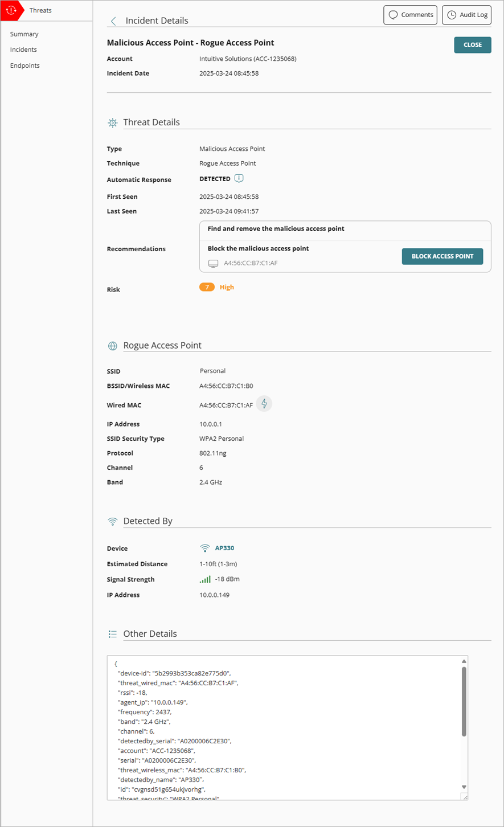Click the red Threats shield icon
Image resolution: width=504 pixels, height=827 pixels.
[11, 10]
